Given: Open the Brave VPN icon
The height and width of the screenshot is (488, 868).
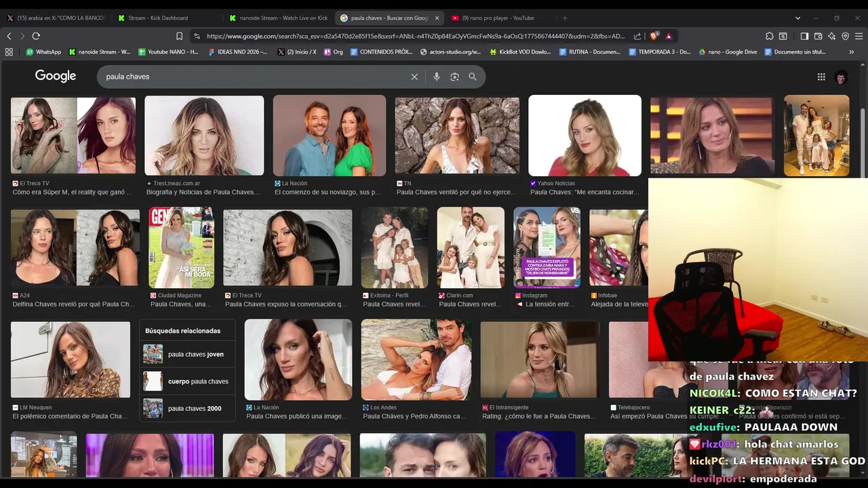Looking at the screenshot, I should click(845, 36).
